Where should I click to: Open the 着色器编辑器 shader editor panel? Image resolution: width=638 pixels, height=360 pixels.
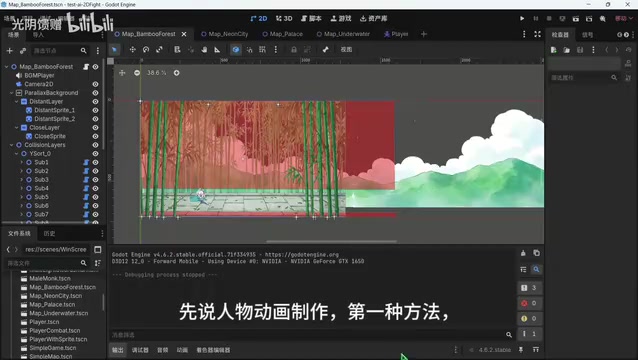(x=213, y=350)
